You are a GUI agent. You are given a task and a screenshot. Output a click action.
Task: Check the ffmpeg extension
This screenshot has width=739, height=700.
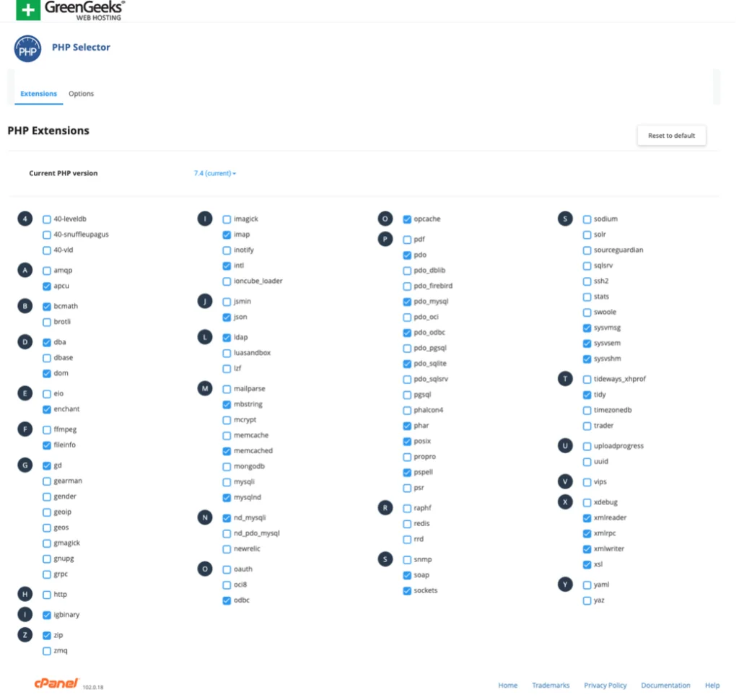(x=47, y=429)
